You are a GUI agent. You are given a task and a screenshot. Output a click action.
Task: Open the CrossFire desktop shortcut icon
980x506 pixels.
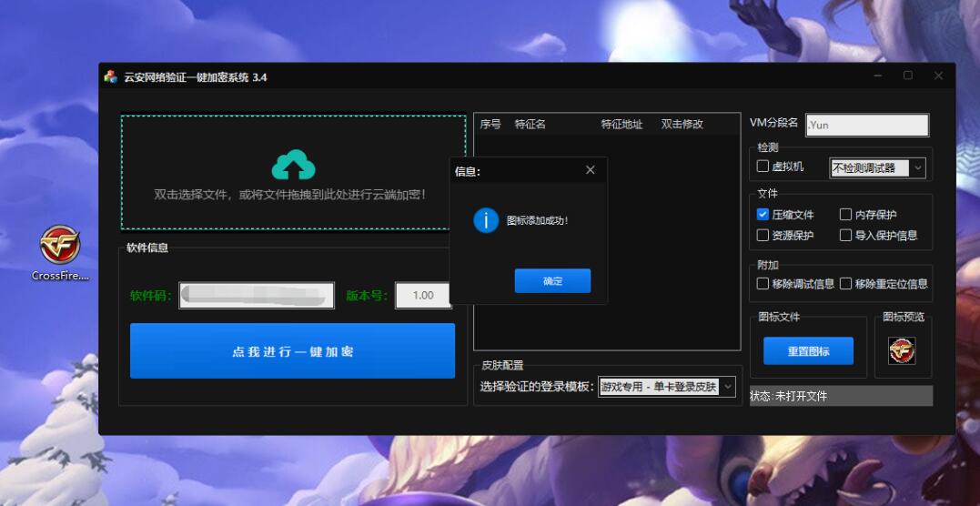[x=60, y=246]
